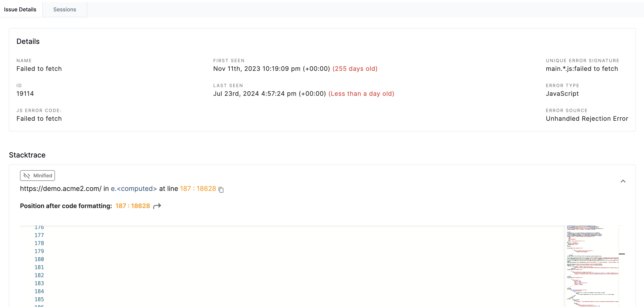Click the Unhandled Rejection Error source value
644x307 pixels.
(587, 119)
